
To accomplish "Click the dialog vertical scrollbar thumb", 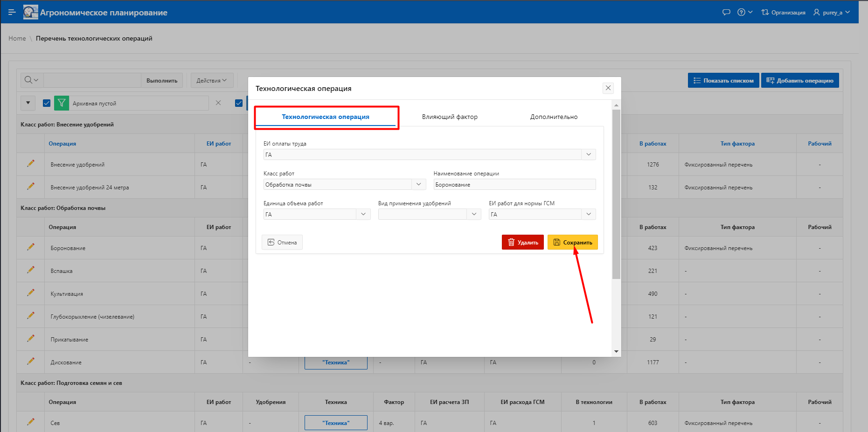I will point(616,194).
